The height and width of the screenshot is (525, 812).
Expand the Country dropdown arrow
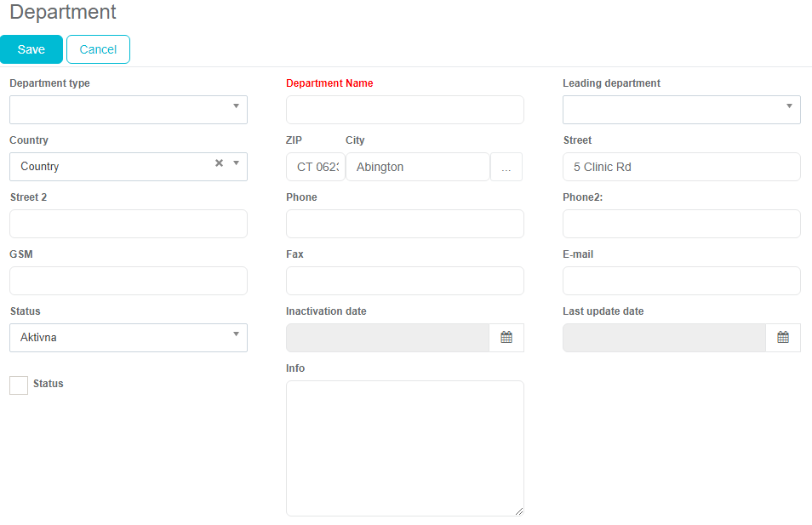coord(236,163)
